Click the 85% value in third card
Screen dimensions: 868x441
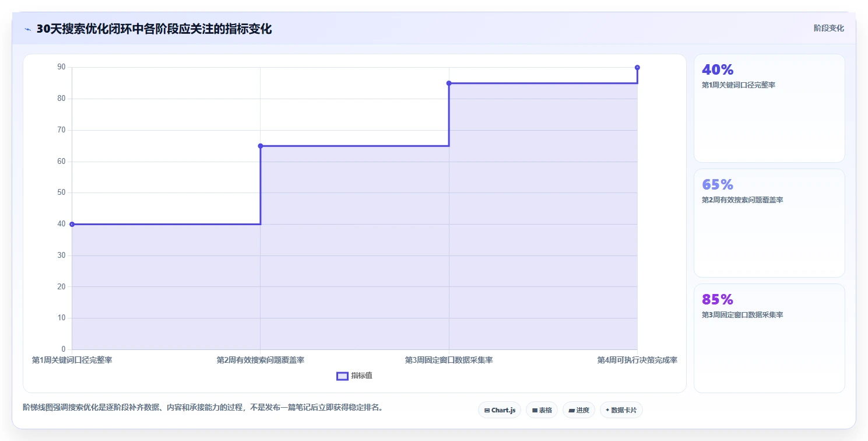(718, 299)
